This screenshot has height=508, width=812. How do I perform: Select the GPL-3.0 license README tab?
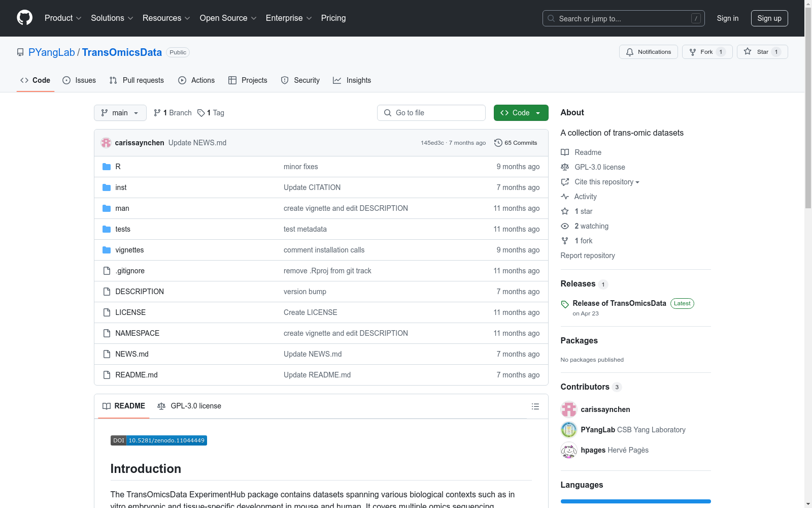point(189,406)
